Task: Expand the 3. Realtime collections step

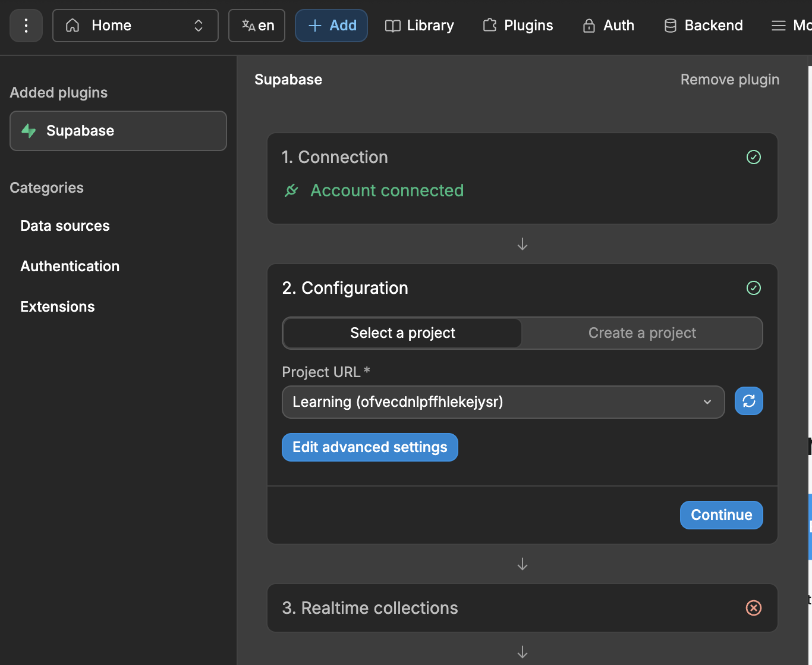Action: [523, 608]
